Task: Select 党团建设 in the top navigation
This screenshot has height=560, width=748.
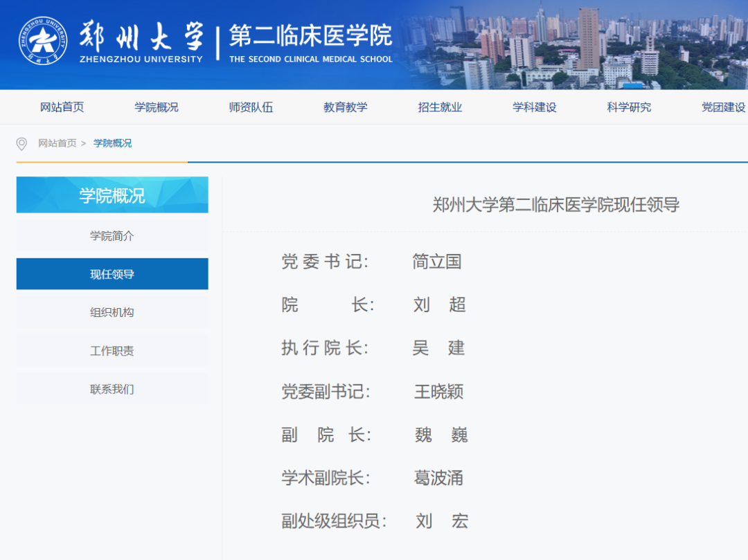Action: pyautogui.click(x=723, y=107)
